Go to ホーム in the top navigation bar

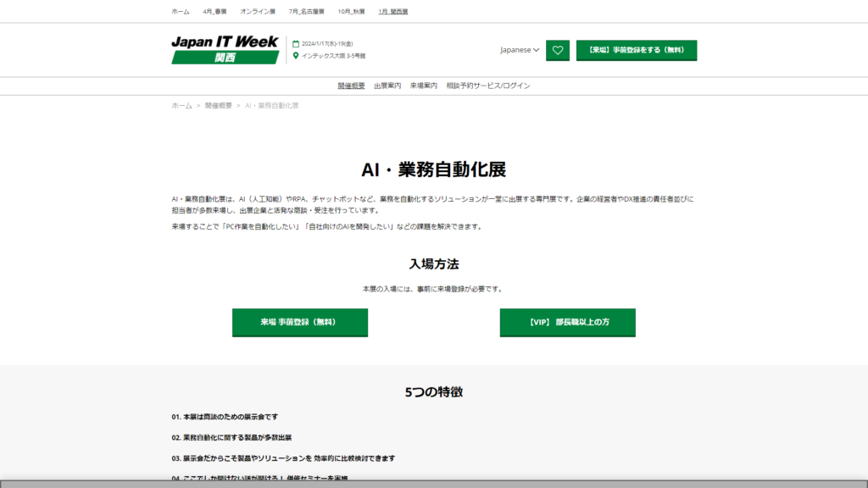181,12
